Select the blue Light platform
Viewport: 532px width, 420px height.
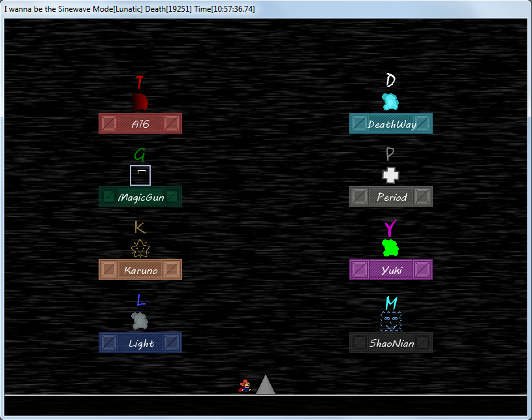(x=140, y=342)
